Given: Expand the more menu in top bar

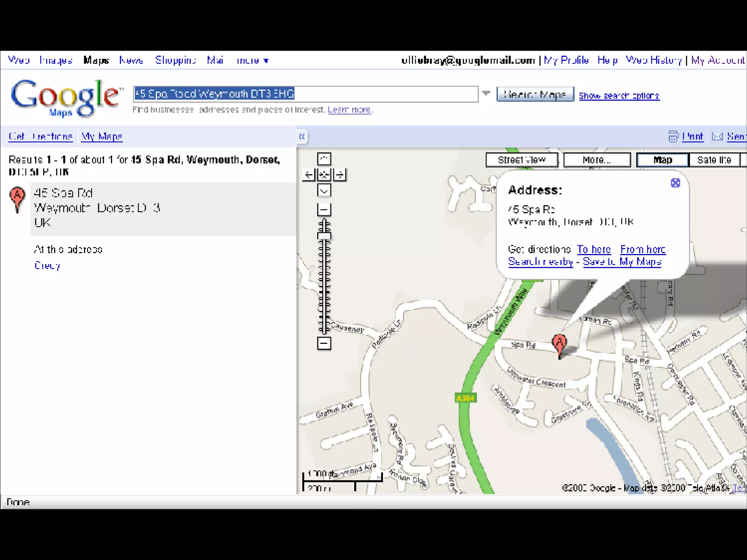Looking at the screenshot, I should 252,61.
